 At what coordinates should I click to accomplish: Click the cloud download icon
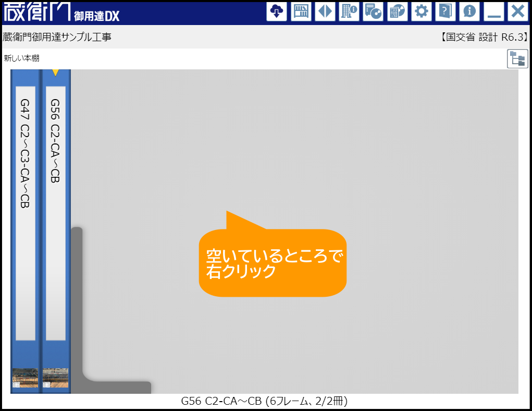click(x=277, y=11)
